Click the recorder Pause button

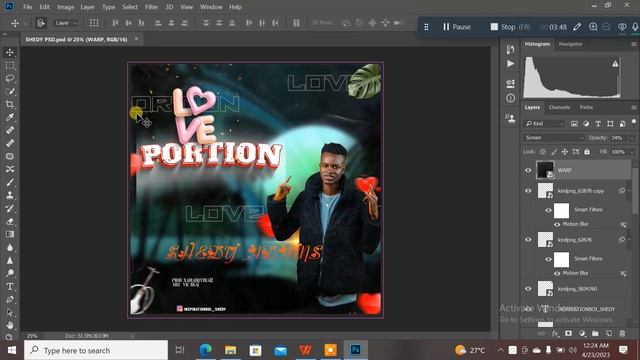point(457,27)
